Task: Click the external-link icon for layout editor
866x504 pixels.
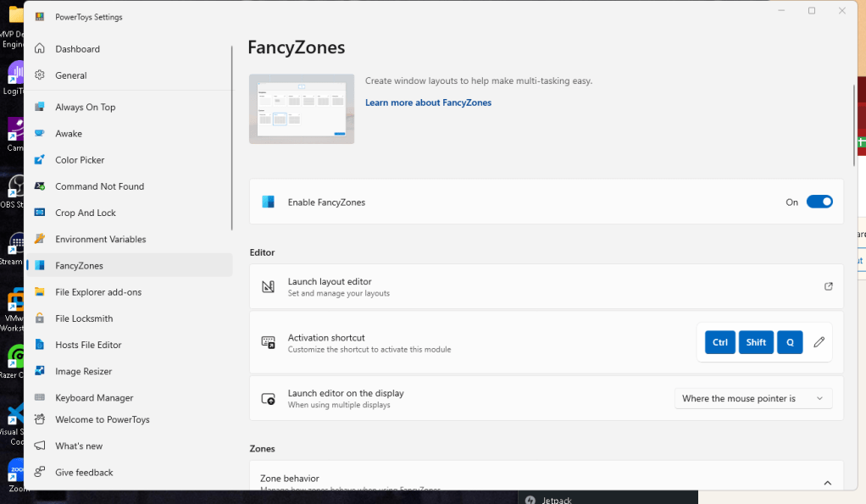Action: (829, 286)
